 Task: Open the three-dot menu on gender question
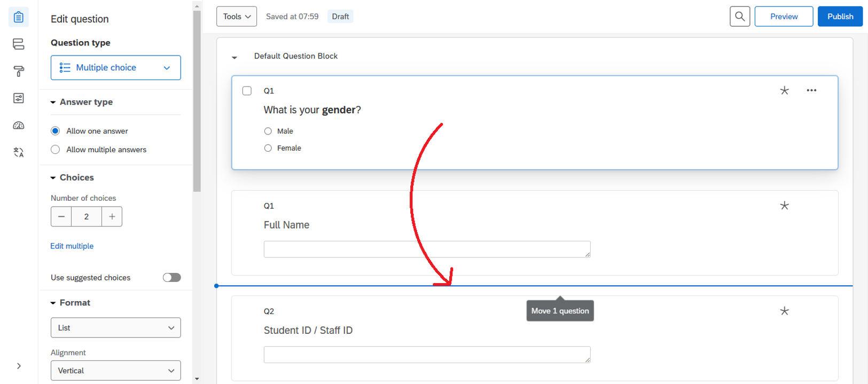(811, 90)
